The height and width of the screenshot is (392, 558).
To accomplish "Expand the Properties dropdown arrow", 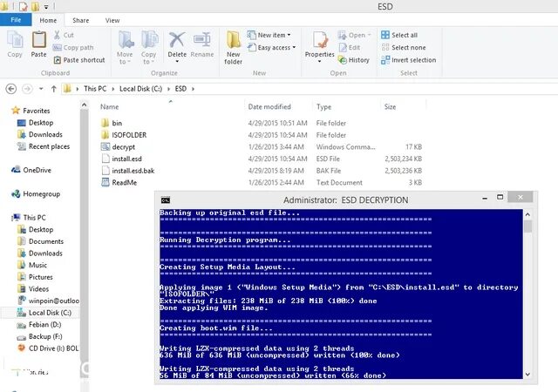I will [320, 61].
